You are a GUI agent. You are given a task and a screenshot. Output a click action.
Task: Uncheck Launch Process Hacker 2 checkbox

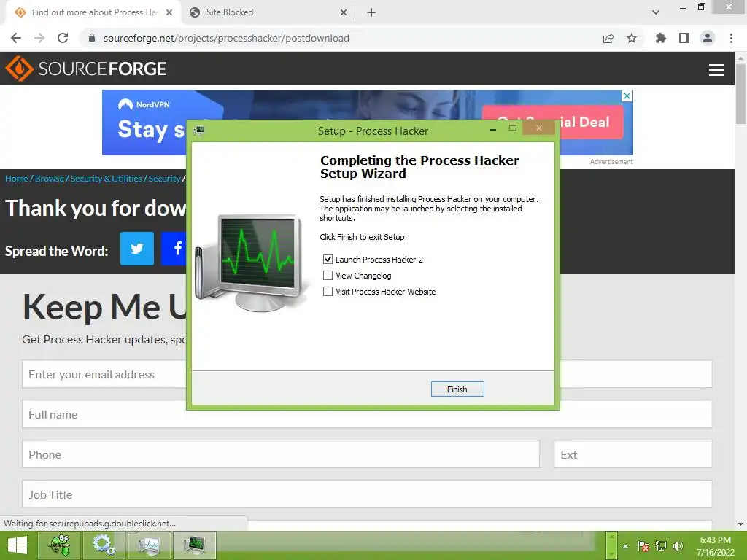pyautogui.click(x=328, y=259)
